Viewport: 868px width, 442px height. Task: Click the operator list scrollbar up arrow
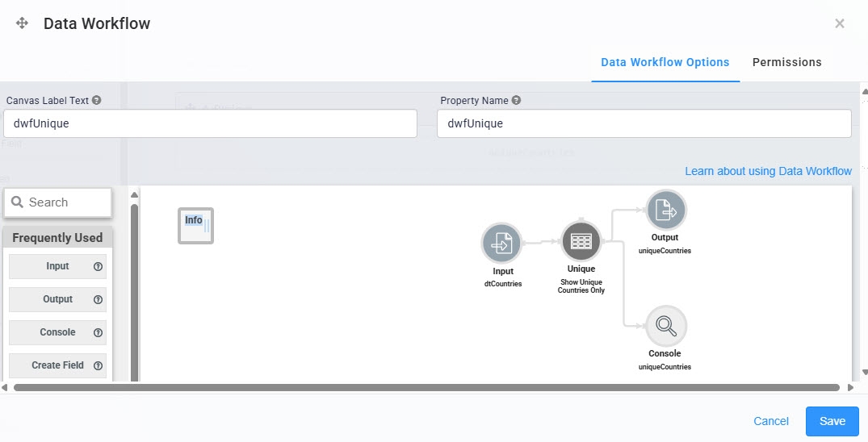click(134, 194)
